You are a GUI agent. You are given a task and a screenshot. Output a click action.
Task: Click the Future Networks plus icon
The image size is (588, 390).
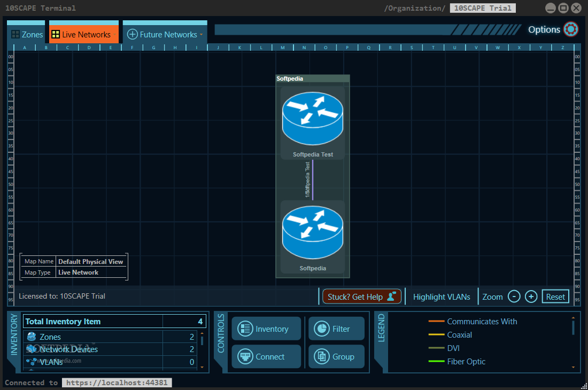pyautogui.click(x=133, y=35)
